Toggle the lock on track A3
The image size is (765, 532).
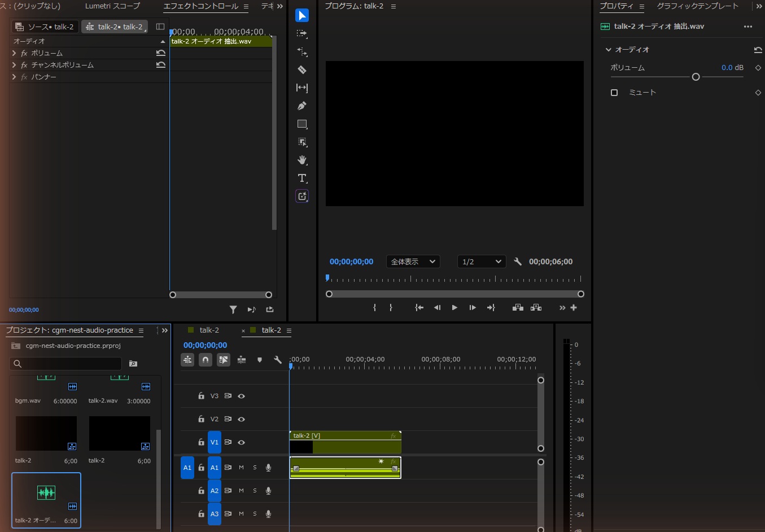point(201,514)
